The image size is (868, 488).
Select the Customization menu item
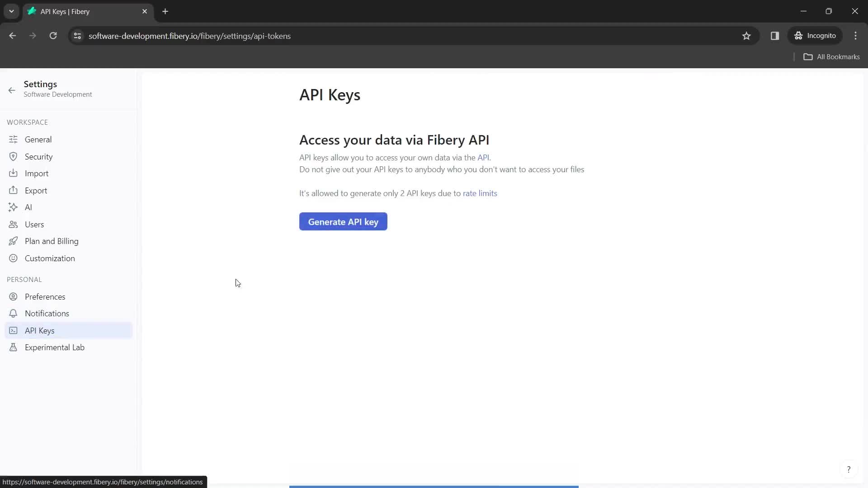50,258
